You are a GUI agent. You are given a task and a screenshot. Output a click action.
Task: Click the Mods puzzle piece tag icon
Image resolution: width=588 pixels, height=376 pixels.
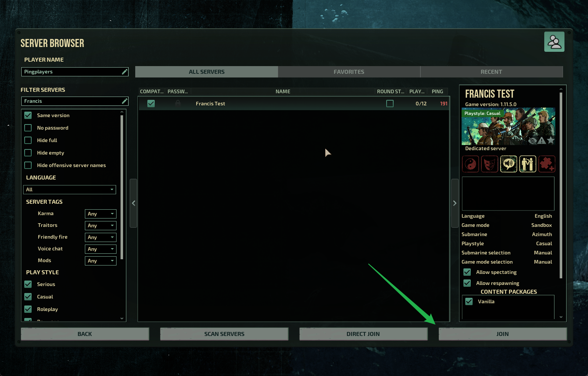pos(547,164)
